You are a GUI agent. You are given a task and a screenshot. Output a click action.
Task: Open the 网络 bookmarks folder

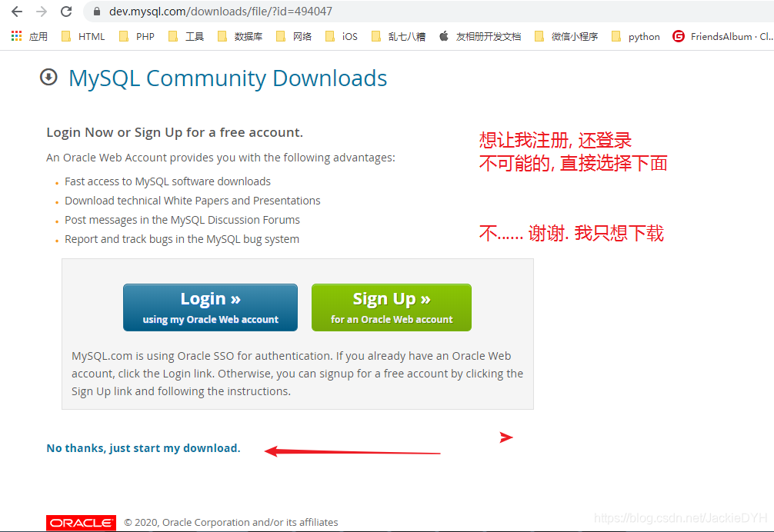[294, 36]
